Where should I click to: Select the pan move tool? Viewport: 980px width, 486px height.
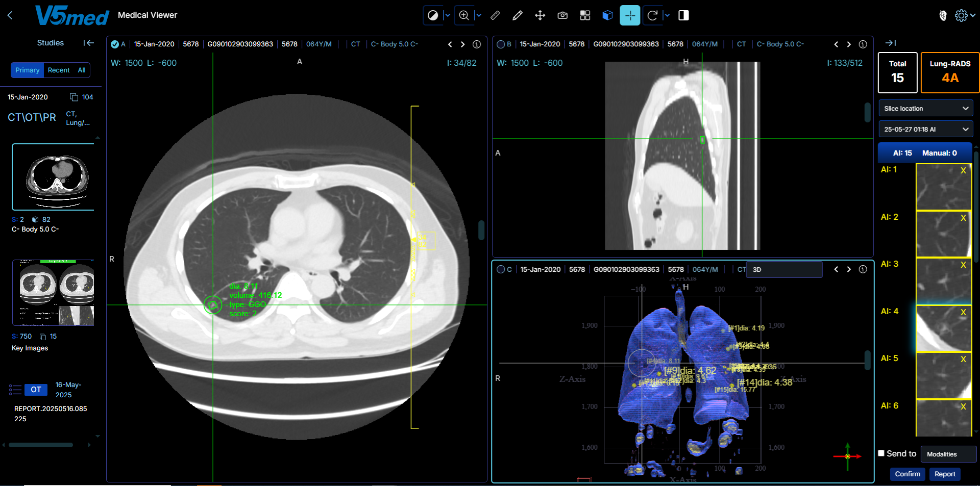point(540,15)
